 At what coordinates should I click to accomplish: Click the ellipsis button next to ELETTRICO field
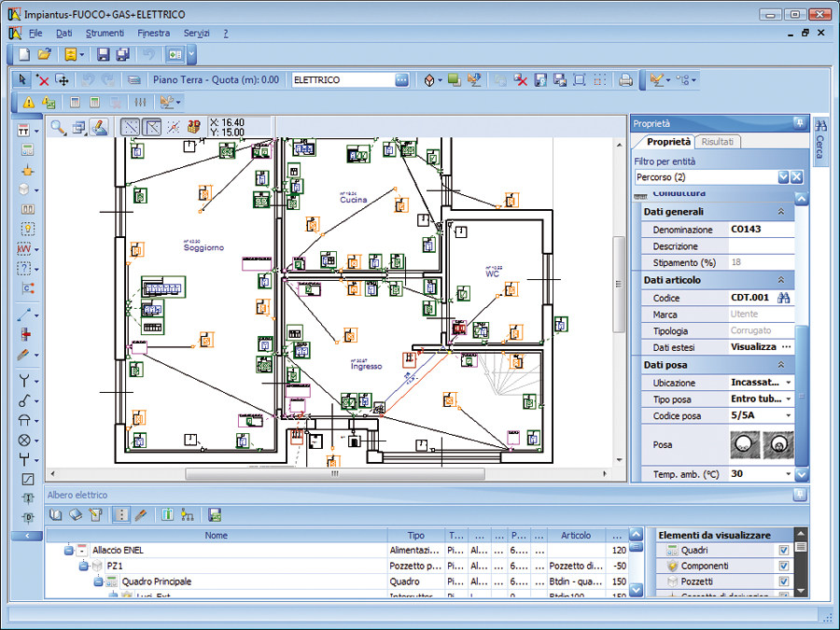pos(401,80)
